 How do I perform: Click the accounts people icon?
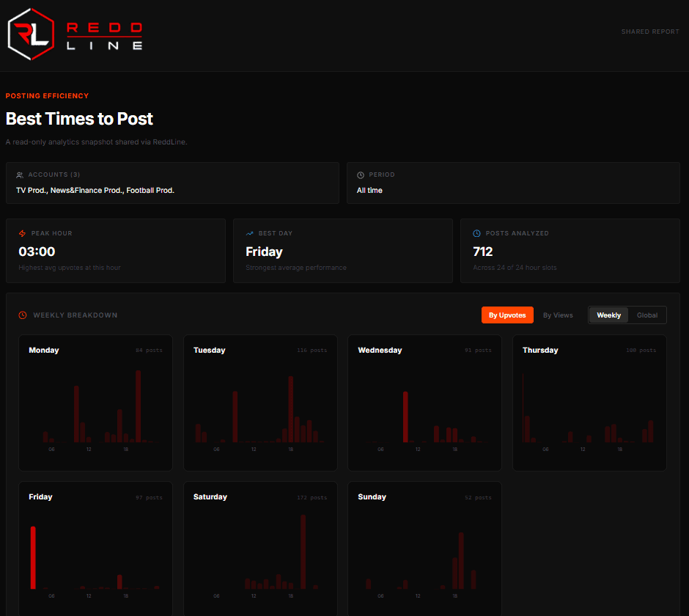tap(20, 175)
